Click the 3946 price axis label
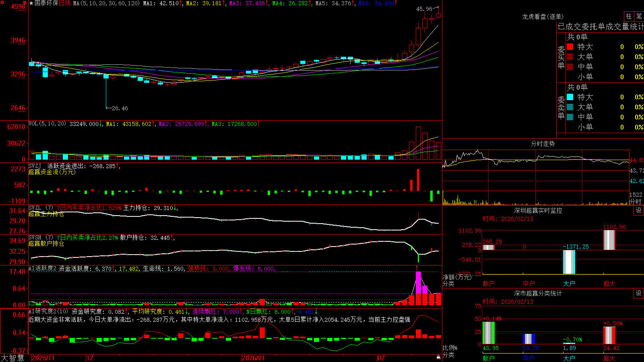The height and width of the screenshot is (362, 644). (x=18, y=40)
